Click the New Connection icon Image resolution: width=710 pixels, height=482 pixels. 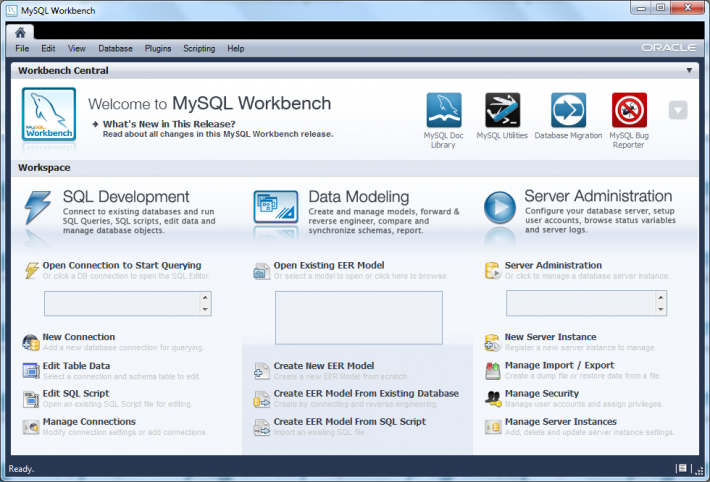pos(31,342)
